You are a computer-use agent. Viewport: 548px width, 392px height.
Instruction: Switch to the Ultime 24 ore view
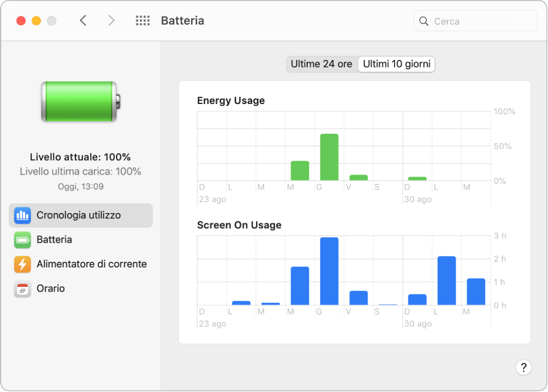(321, 64)
